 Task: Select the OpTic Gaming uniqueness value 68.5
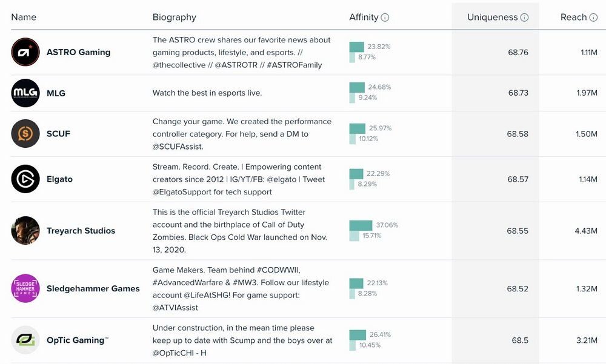(x=520, y=340)
